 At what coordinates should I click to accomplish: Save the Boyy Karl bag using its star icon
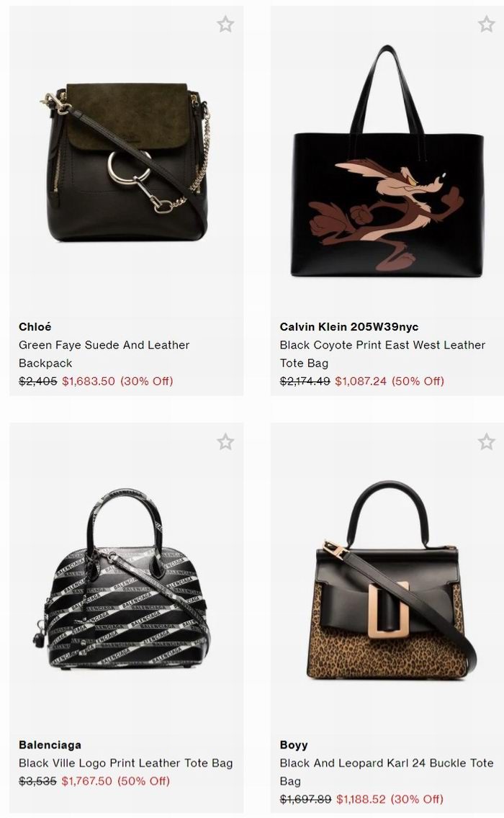click(486, 442)
